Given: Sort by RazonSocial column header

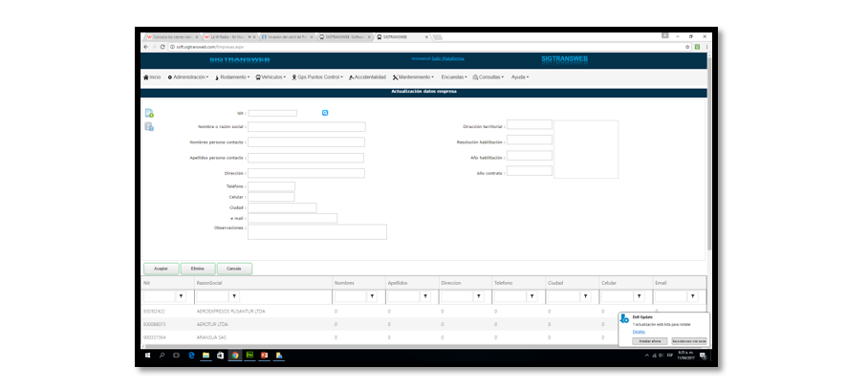Looking at the screenshot, I should point(208,283).
